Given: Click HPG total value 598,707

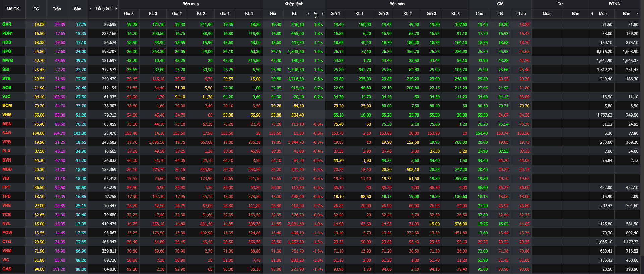Looking at the screenshot, I should [x=109, y=52].
